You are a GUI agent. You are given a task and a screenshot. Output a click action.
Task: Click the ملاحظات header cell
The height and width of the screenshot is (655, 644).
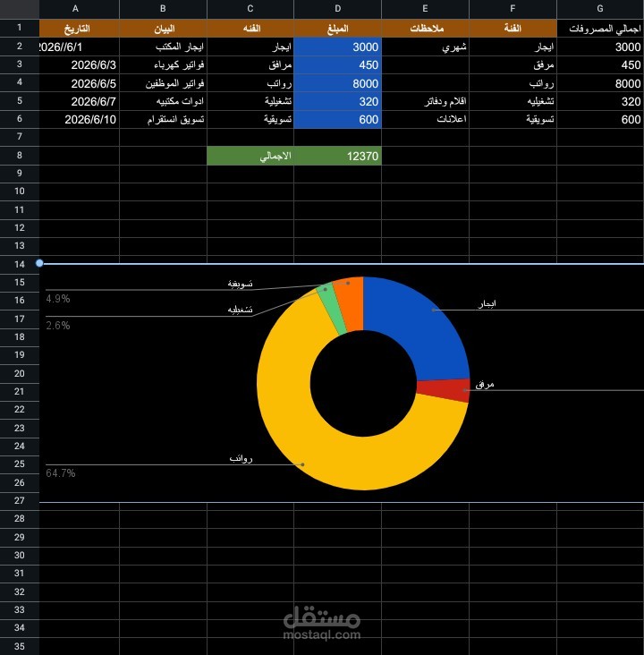point(425,29)
